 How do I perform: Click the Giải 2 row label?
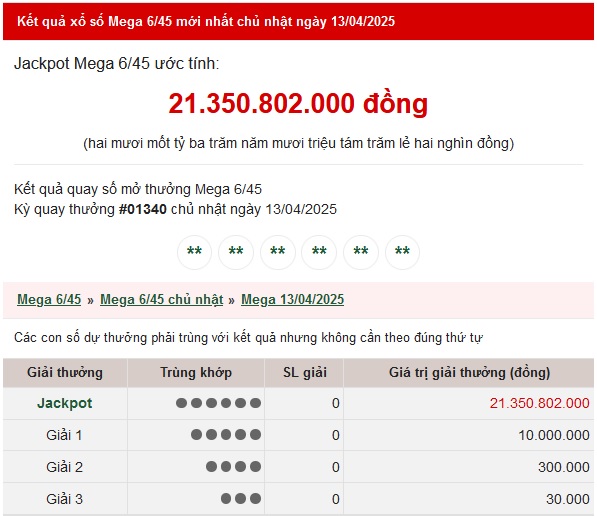point(64,467)
